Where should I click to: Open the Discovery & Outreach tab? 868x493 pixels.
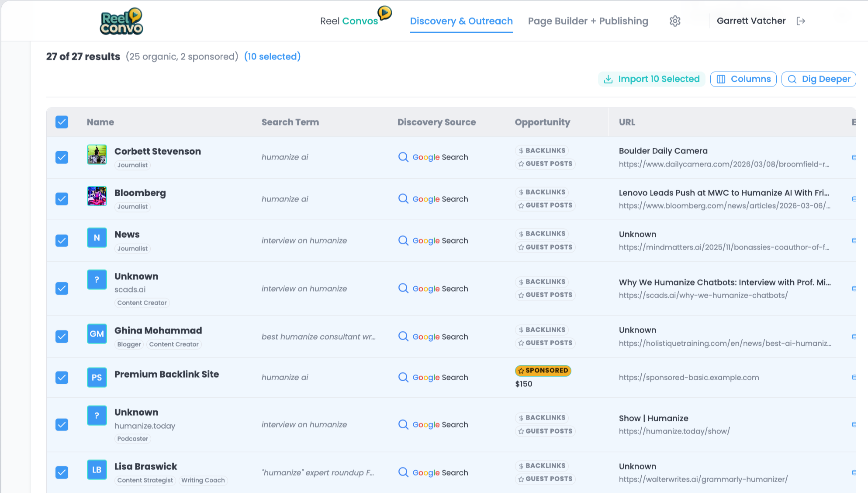[461, 21]
